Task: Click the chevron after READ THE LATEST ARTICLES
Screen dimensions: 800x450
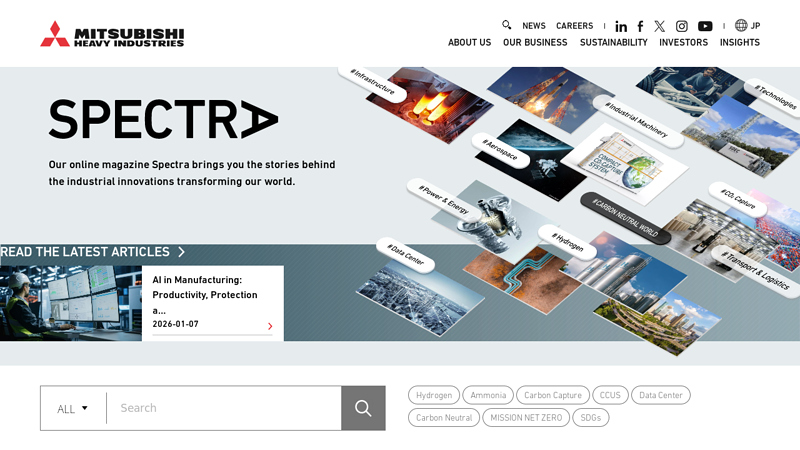Action: click(x=181, y=252)
